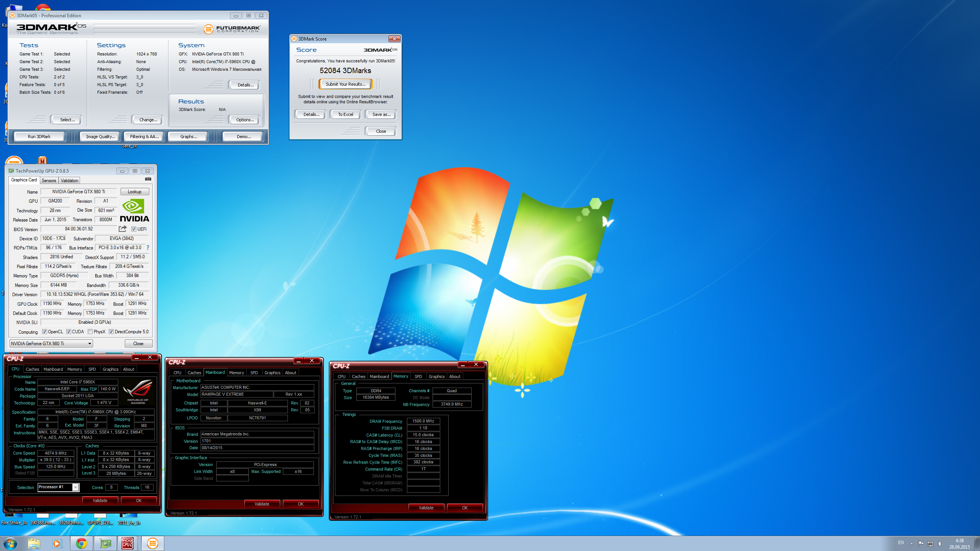This screenshot has height=551, width=980.
Task: Click the volume speaker tray icon
Action: [x=940, y=543]
